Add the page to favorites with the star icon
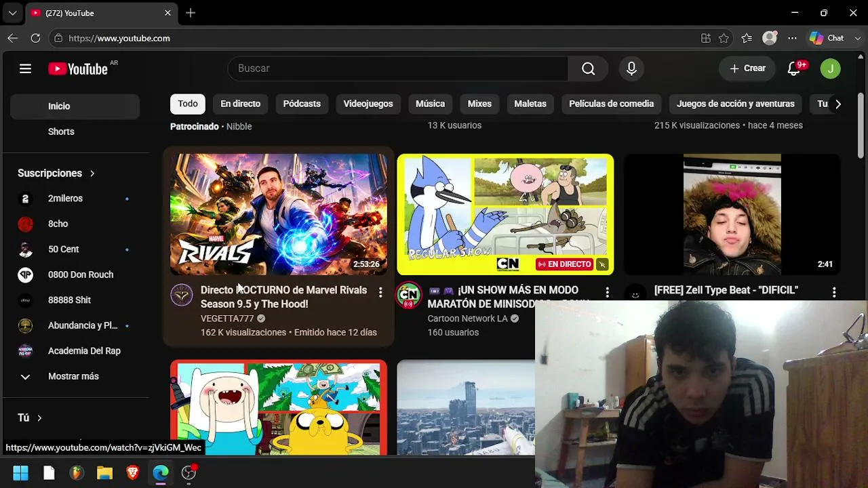Screen dimensions: 868x488 click(724, 39)
